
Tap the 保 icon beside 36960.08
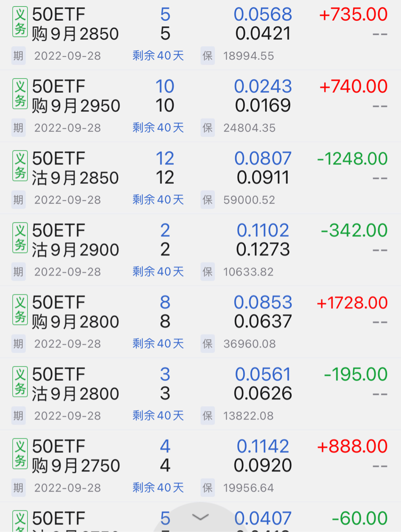pos(208,344)
